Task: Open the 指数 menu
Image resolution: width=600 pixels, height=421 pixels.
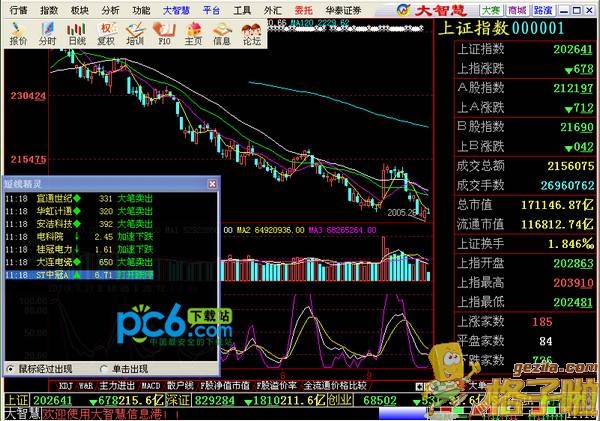Action: click(x=49, y=10)
